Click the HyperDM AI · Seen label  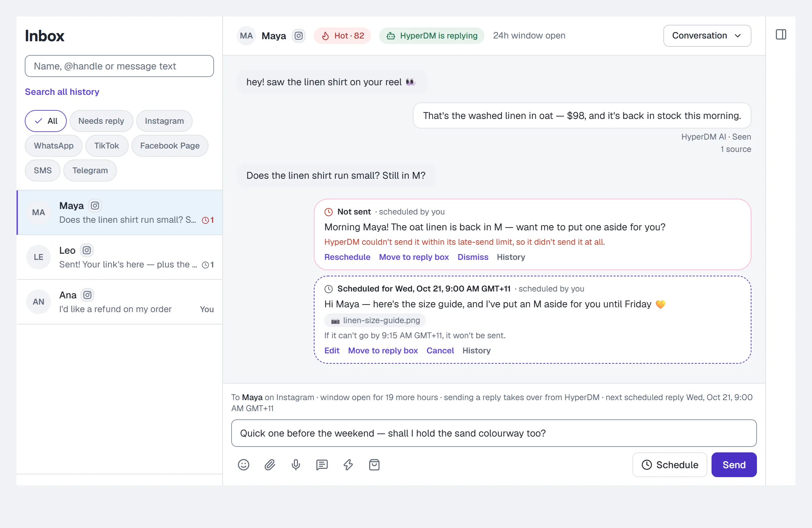click(716, 137)
